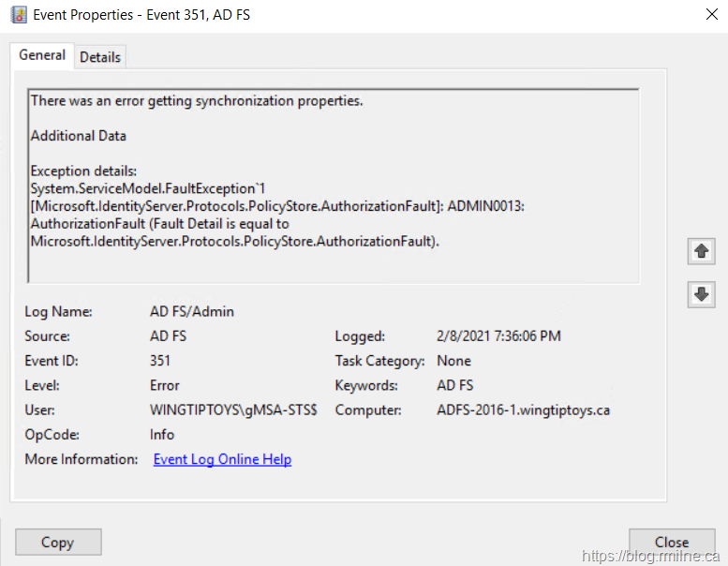Click the Event Properties title bar icon
Image resolution: width=728 pixels, height=566 pixels.
click(x=18, y=15)
